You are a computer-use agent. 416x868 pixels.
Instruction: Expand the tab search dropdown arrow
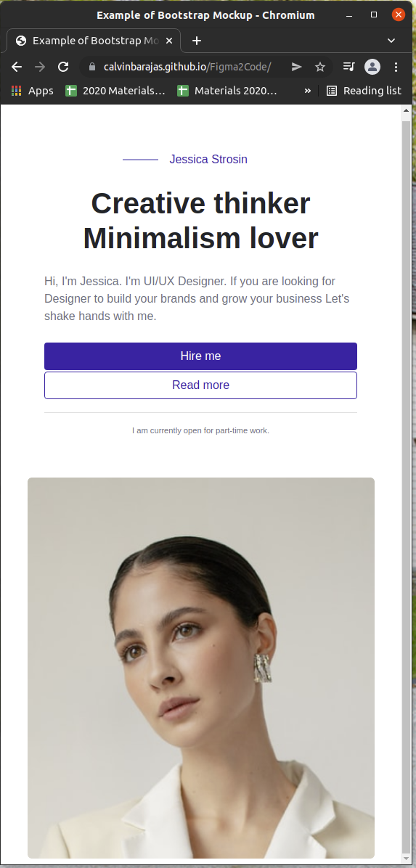click(x=391, y=41)
